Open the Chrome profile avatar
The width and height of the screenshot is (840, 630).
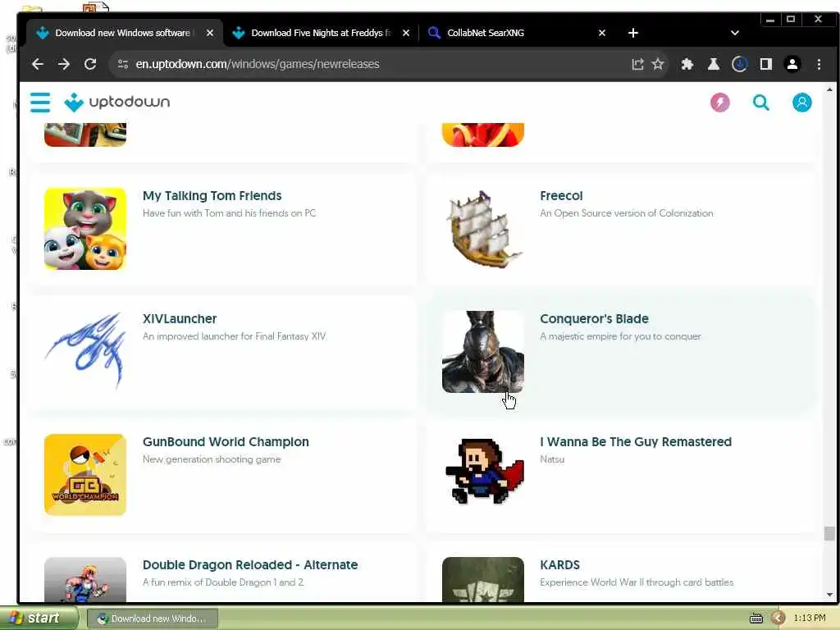[792, 64]
